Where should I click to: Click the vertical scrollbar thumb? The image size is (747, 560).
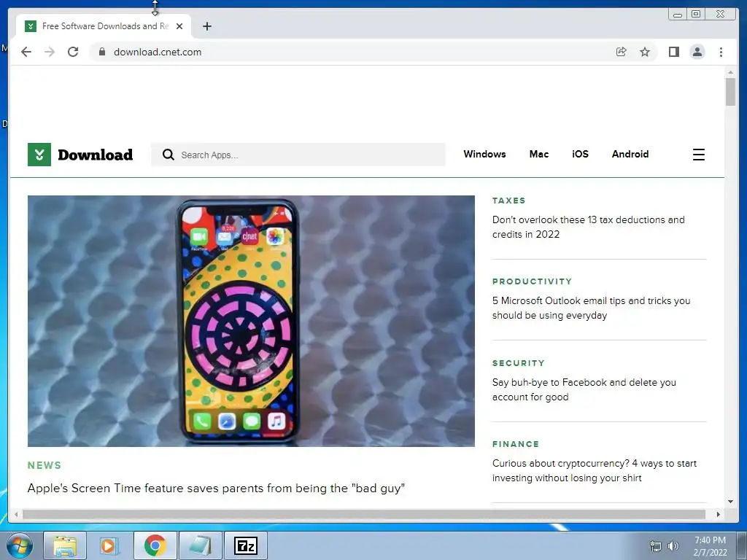coord(730,91)
